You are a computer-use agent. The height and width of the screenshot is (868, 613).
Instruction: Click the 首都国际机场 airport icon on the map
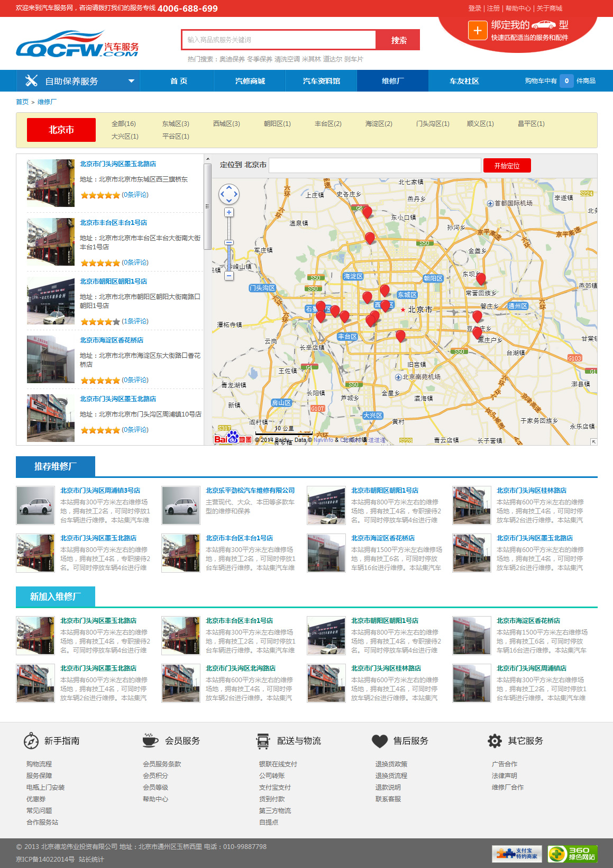point(490,203)
